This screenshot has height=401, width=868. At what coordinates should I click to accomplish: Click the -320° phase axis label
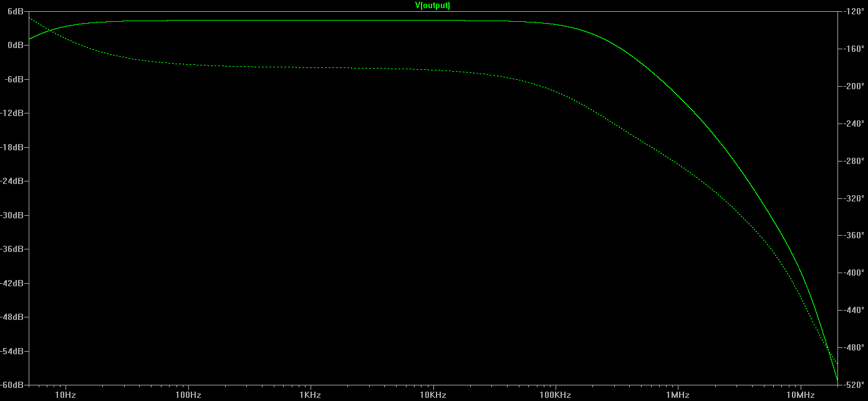[853, 198]
